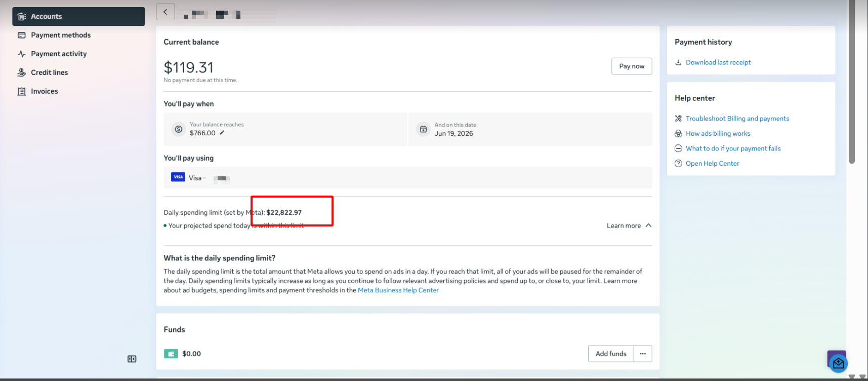Click the support chat bubble icon
The width and height of the screenshot is (868, 381).
pos(838,363)
